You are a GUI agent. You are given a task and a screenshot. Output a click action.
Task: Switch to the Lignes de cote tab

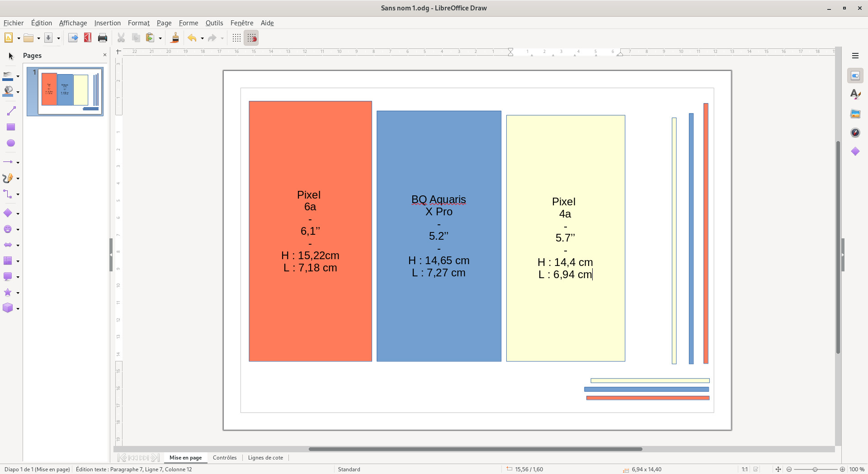point(265,458)
